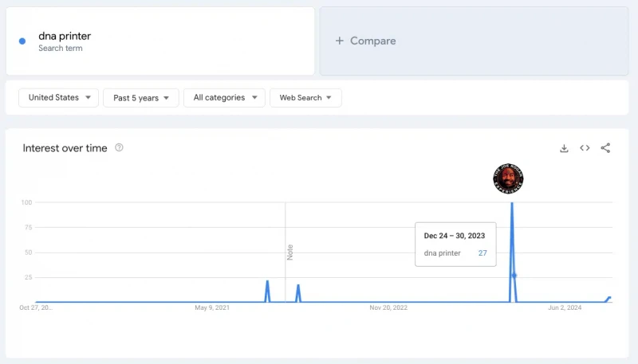638x364 pixels.
Task: Add a comparison term with Compare
Action: (474, 41)
